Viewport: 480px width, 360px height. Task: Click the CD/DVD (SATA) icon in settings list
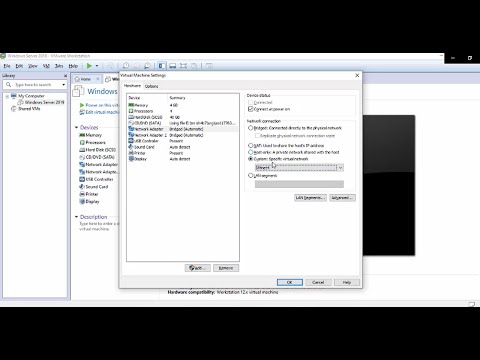(131, 123)
